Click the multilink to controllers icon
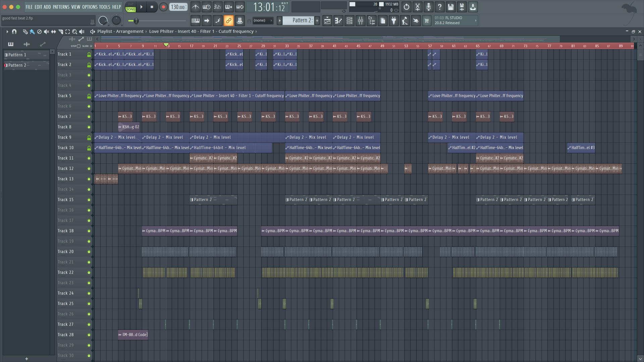 pyautogui.click(x=240, y=21)
